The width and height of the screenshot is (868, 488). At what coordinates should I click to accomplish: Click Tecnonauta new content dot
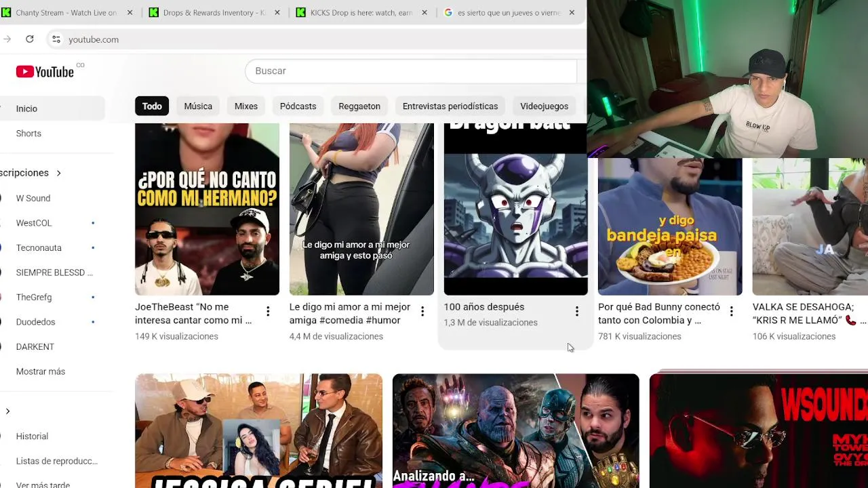tap(93, 248)
